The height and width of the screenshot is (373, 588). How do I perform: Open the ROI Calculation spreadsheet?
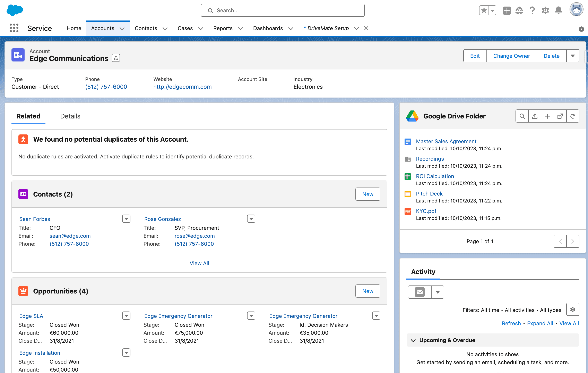435,176
